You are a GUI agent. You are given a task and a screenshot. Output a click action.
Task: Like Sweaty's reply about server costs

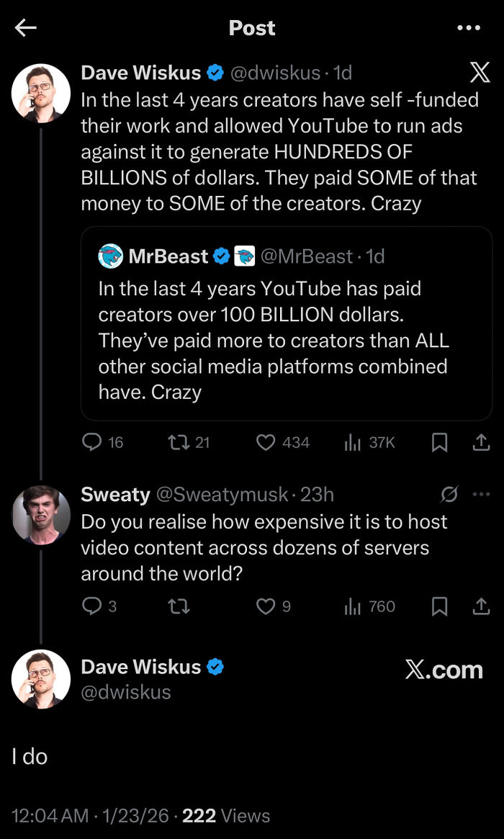(x=267, y=606)
